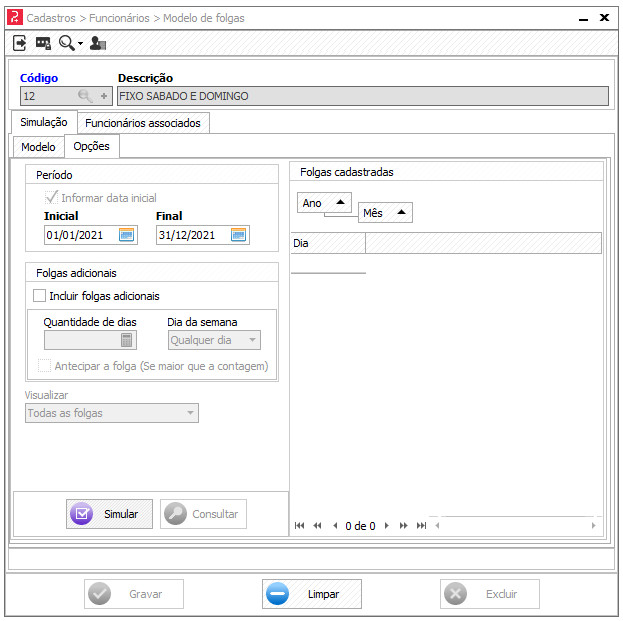The width and height of the screenshot is (623, 621).
Task: Click the magnifier search toolbar icon
Action: [66, 43]
